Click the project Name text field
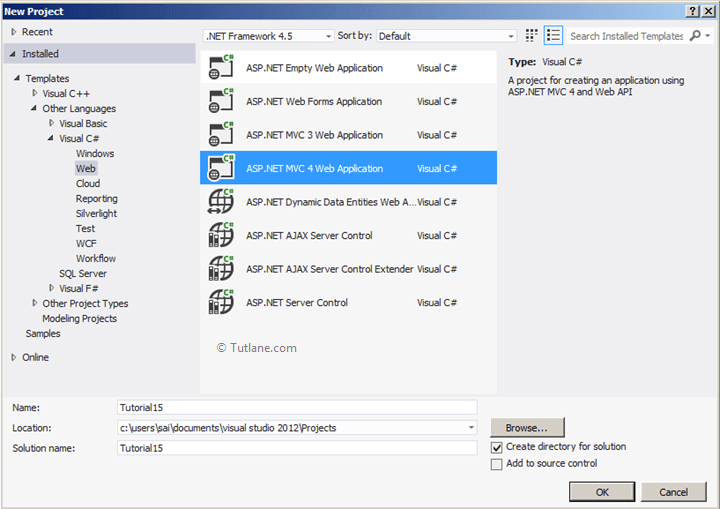The width and height of the screenshot is (720, 509). click(297, 407)
